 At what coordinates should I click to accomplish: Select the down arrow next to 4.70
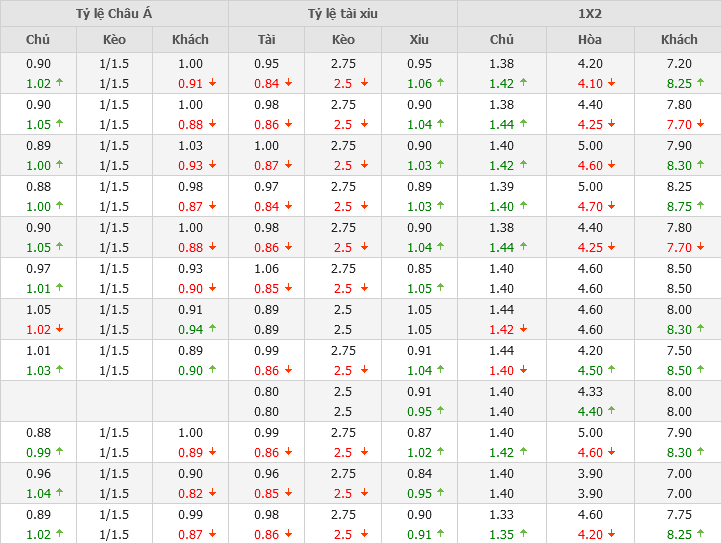point(611,206)
